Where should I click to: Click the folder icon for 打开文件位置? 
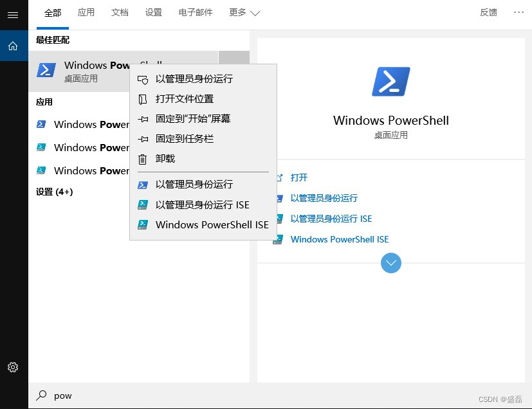143,100
